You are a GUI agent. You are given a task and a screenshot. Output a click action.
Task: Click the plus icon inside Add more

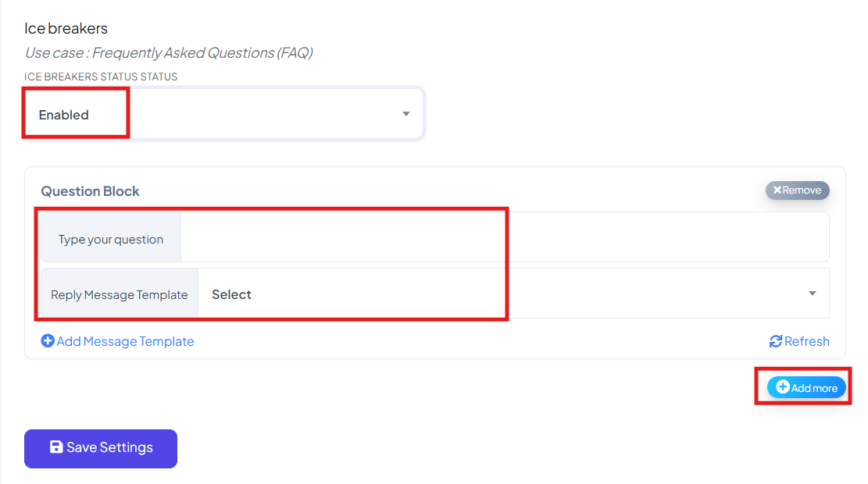(782, 386)
